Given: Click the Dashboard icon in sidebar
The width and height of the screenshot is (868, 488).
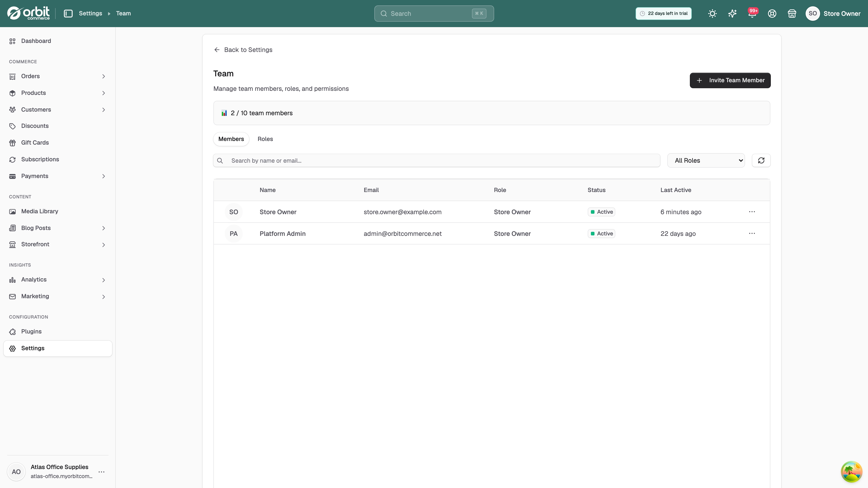Looking at the screenshot, I should coord(12,41).
